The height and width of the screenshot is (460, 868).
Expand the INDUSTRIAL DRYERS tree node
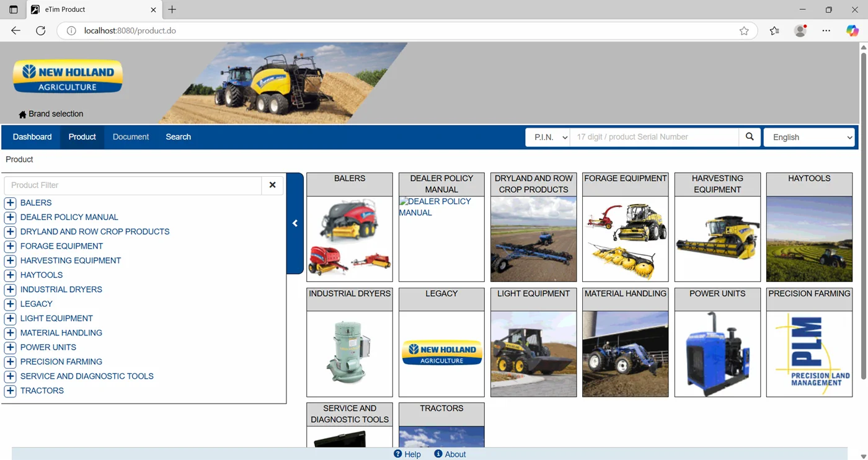coord(10,290)
